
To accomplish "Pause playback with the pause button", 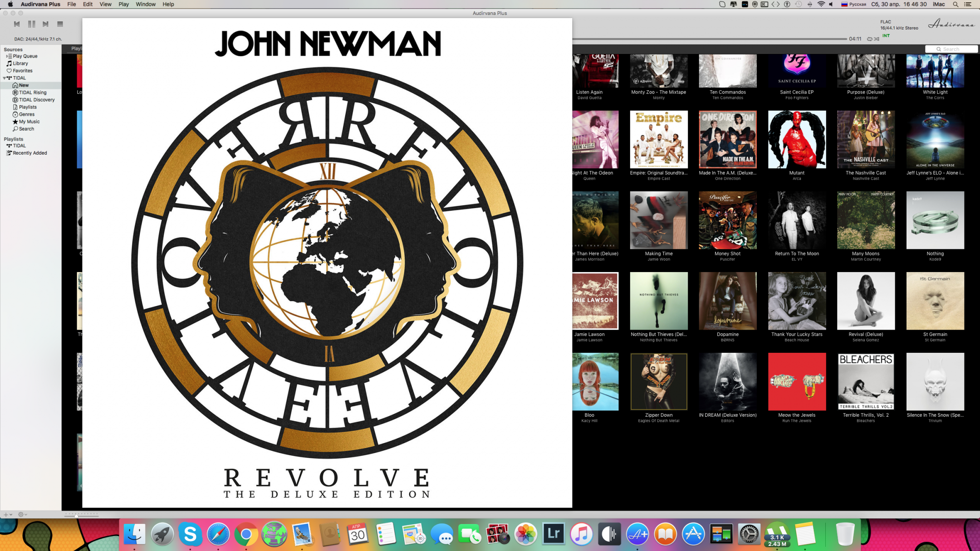I will [31, 24].
